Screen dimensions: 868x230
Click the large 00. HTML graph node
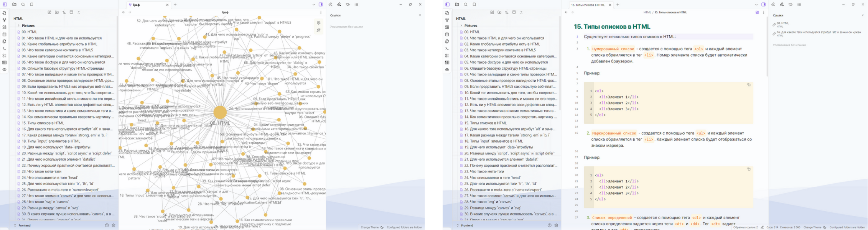coord(220,112)
